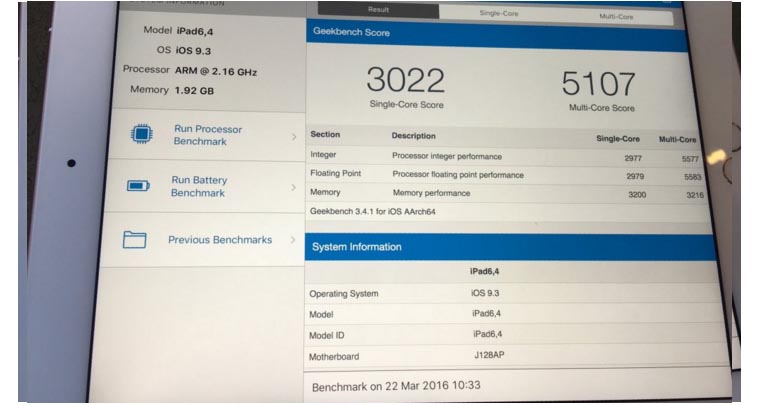
Task: Click the Floating Point single-core value 2979
Action: (635, 176)
